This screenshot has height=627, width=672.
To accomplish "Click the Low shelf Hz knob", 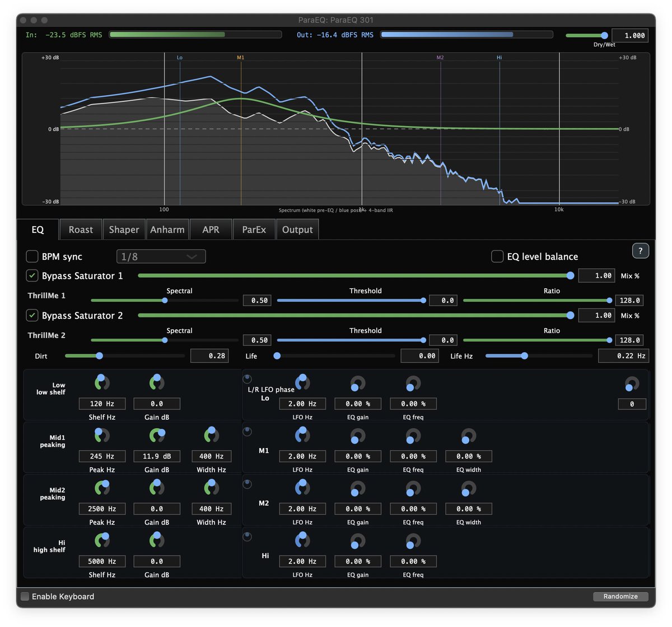I will click(x=102, y=382).
